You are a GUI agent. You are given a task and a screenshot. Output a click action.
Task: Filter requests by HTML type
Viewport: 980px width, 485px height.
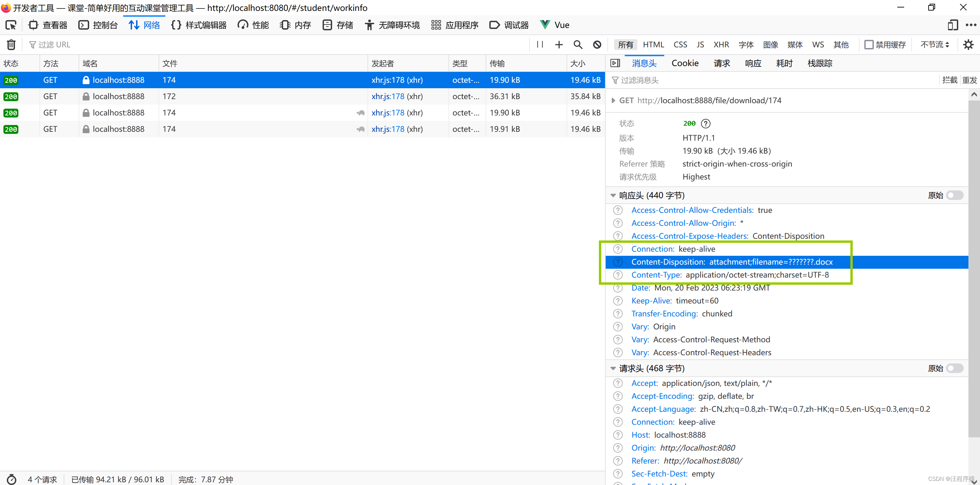(x=653, y=45)
